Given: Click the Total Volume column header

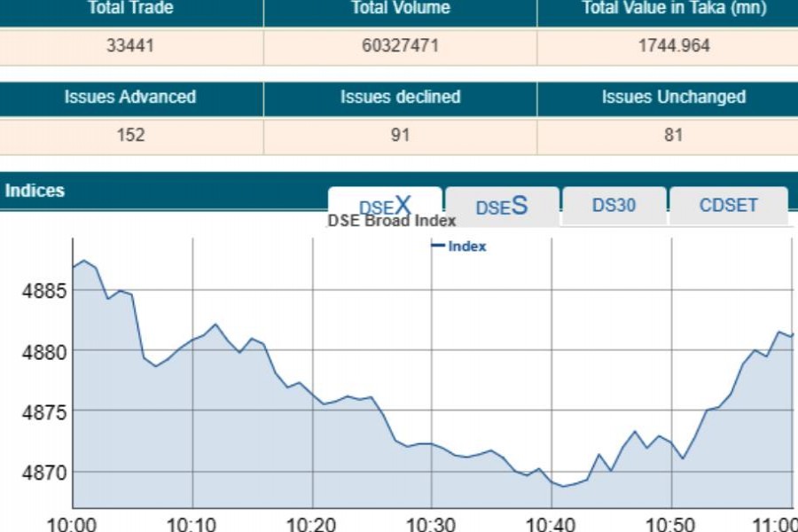Looking at the screenshot, I should (x=400, y=9).
